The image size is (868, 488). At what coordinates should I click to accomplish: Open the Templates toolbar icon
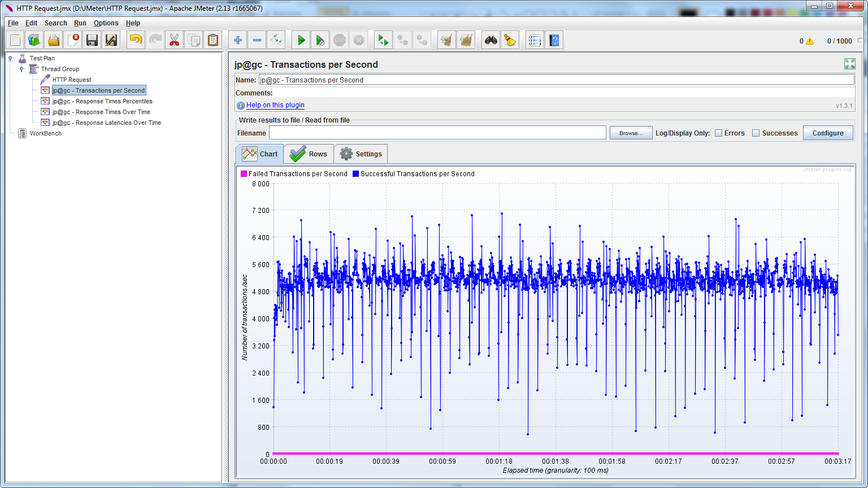(34, 40)
